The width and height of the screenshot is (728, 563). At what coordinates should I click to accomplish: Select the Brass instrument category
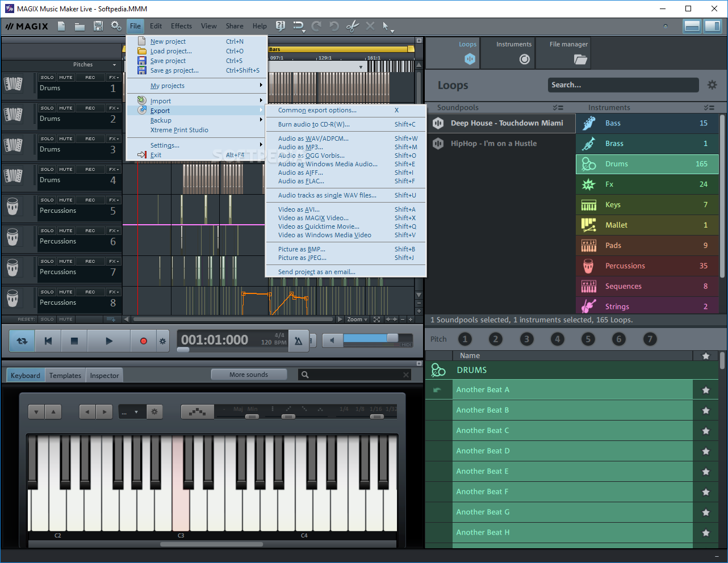click(x=647, y=144)
